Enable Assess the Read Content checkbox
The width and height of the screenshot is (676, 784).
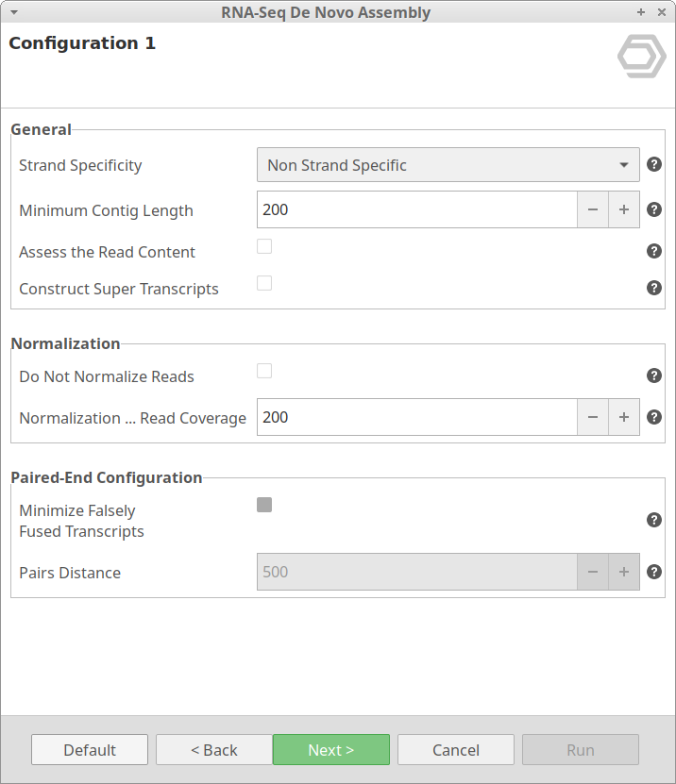click(x=264, y=247)
